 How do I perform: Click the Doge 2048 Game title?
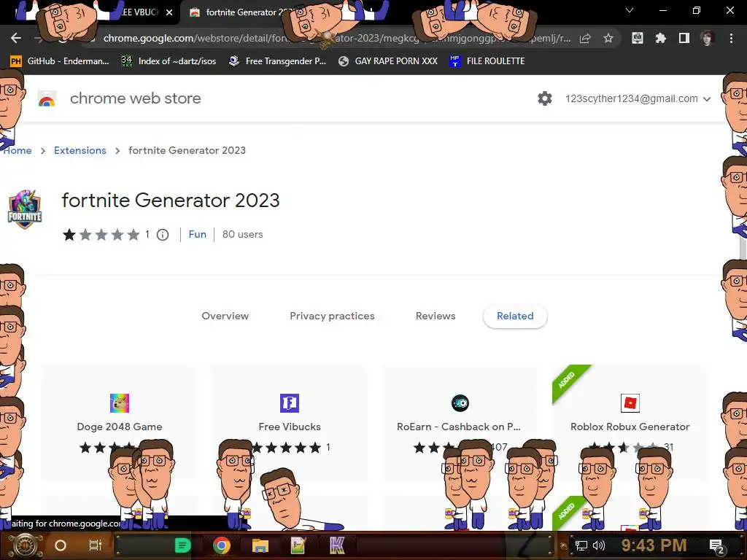120,427
